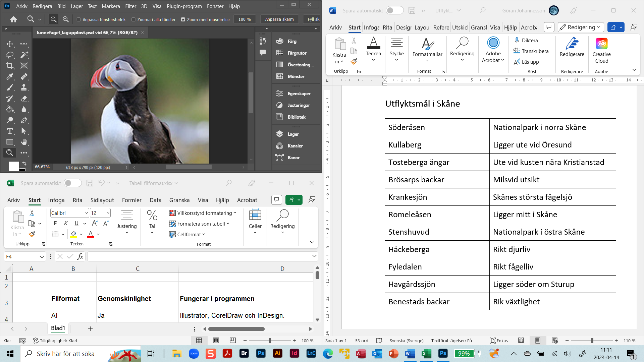Click the Excel insert function fx icon

[x=80, y=256]
